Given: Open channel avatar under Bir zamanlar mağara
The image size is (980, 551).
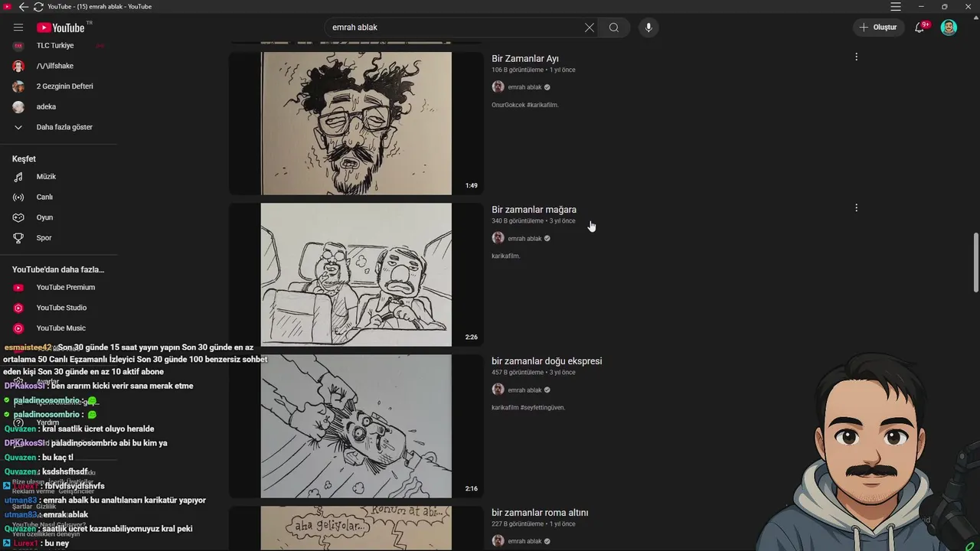Looking at the screenshot, I should [x=498, y=238].
